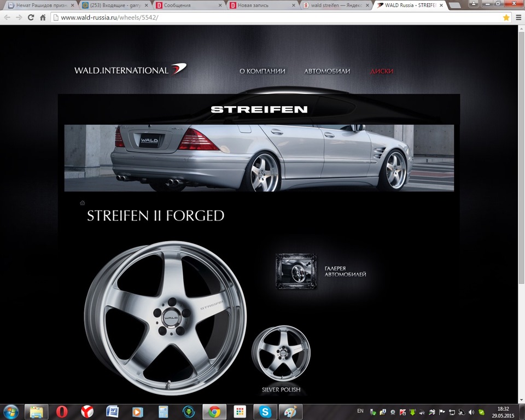
Task: Open the Chrome hamburger menu
Action: (518, 17)
